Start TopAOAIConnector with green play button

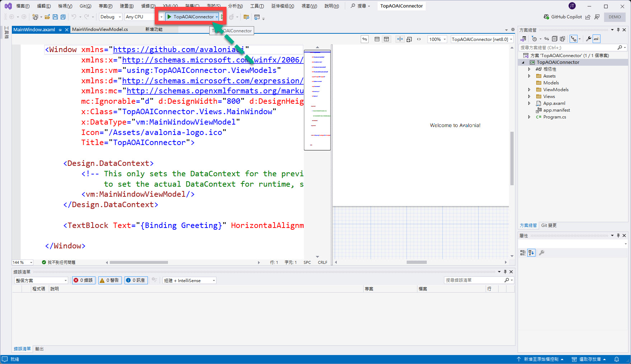(191, 17)
